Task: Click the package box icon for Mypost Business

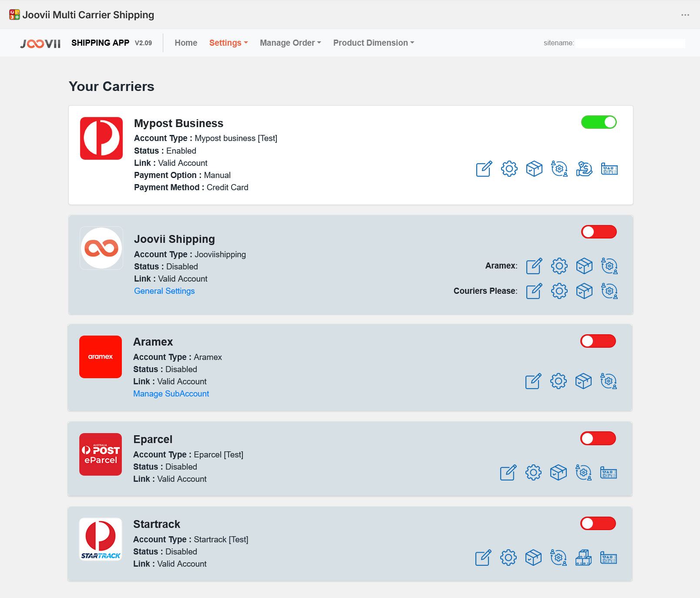Action: (x=534, y=168)
